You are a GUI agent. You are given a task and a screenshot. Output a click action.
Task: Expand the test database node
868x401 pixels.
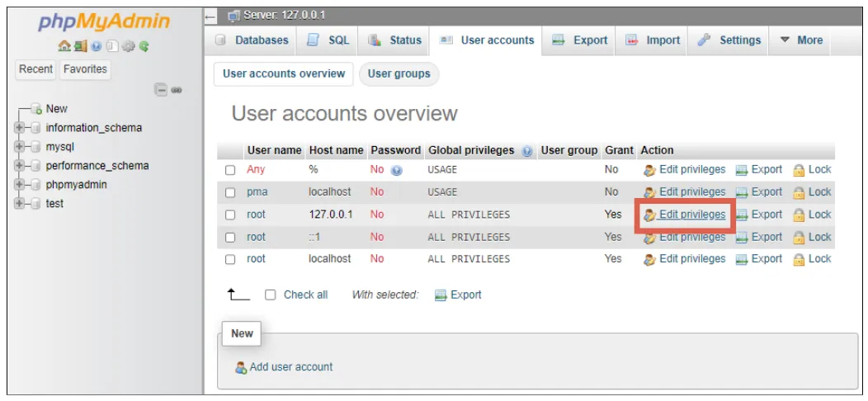[x=20, y=203]
